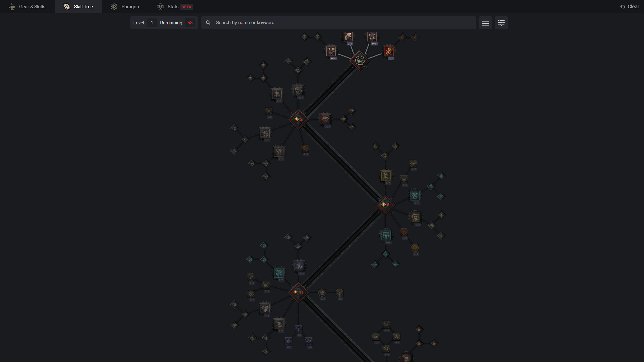644x362 pixels.
Task: Switch to the Skill Tree tab
Action: pos(78,7)
